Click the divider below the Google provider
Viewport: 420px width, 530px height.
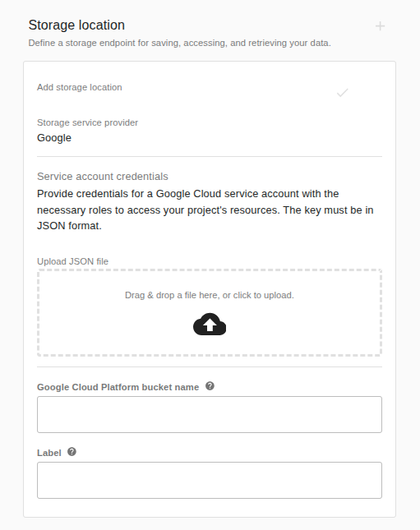pyautogui.click(x=210, y=156)
